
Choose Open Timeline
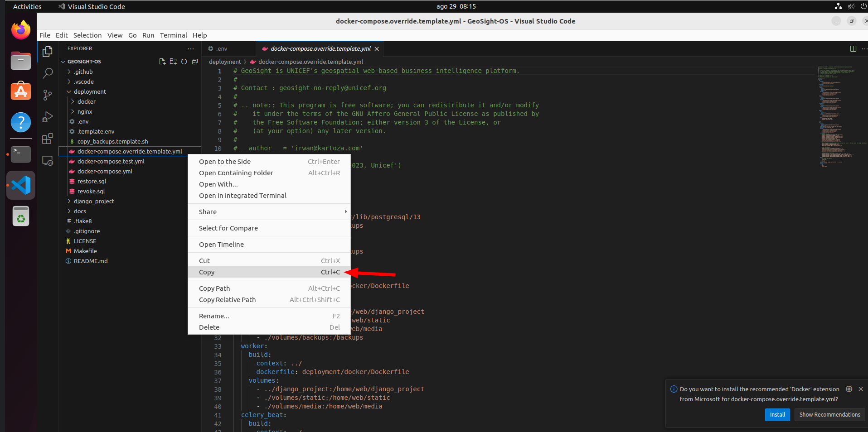(269, 245)
